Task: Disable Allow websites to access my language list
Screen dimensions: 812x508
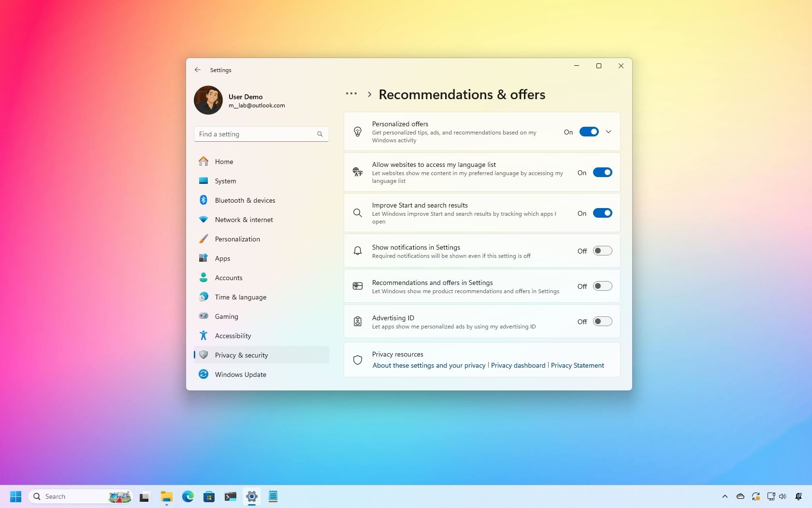Action: click(603, 172)
